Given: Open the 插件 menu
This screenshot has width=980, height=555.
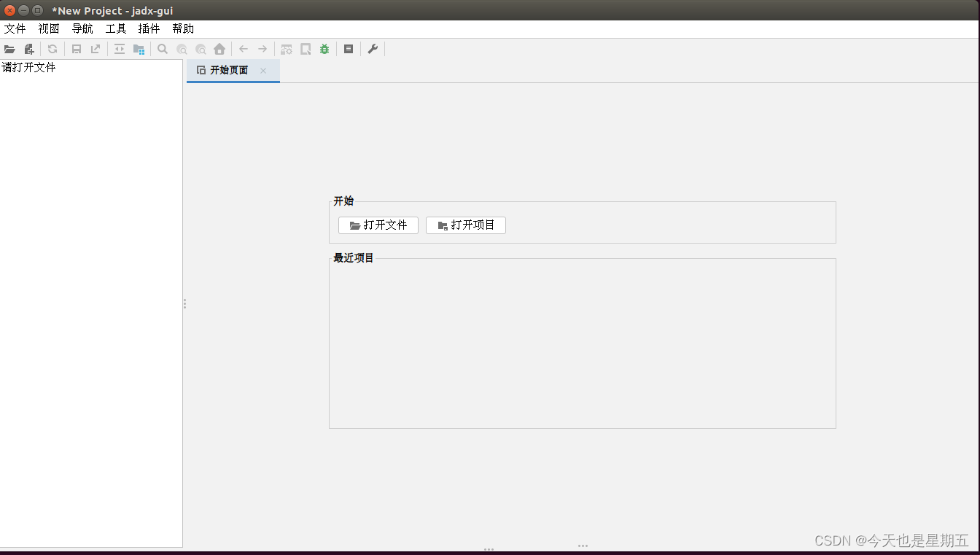Looking at the screenshot, I should [x=149, y=29].
